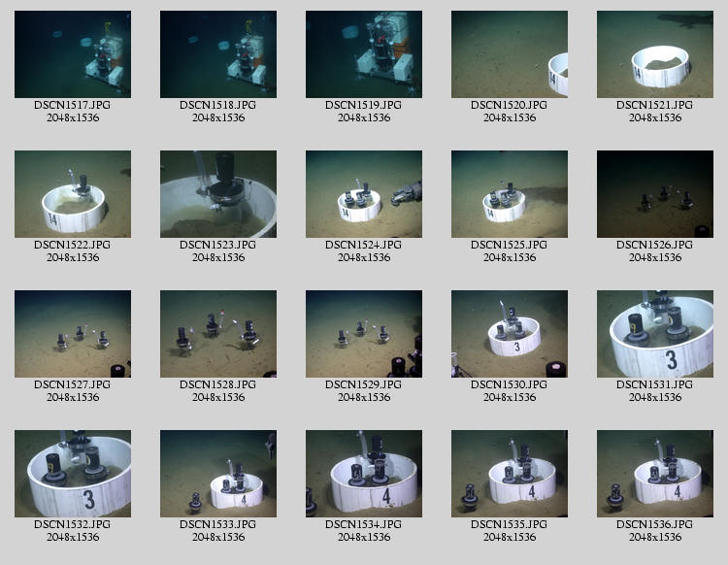View the DSCN1529.JPG thumbnail
The width and height of the screenshot is (728, 565).
364,334
